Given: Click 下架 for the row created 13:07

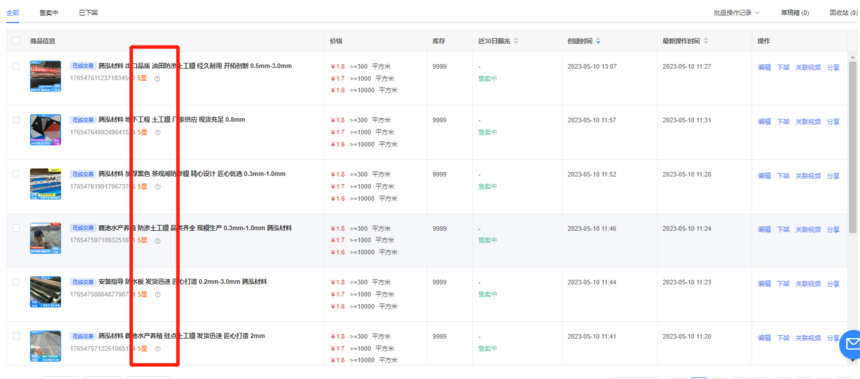Looking at the screenshot, I should click(x=783, y=68).
